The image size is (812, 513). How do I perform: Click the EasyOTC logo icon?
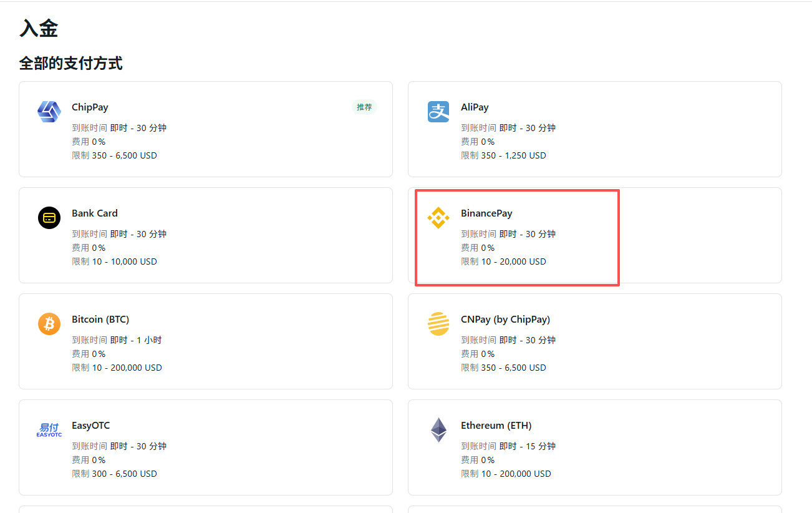pyautogui.click(x=49, y=430)
